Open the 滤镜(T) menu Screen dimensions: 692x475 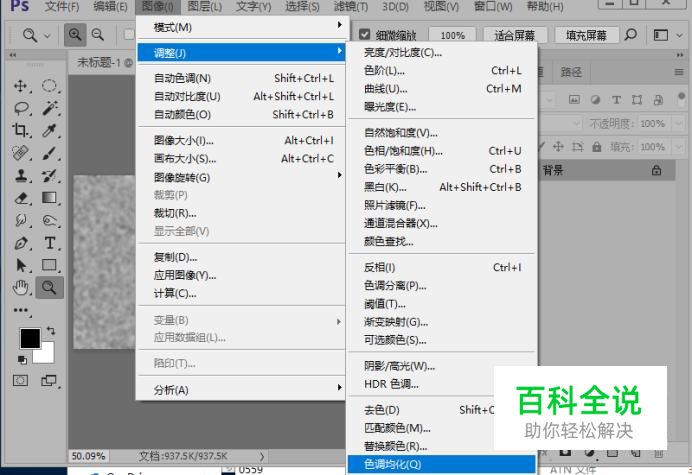click(351, 7)
